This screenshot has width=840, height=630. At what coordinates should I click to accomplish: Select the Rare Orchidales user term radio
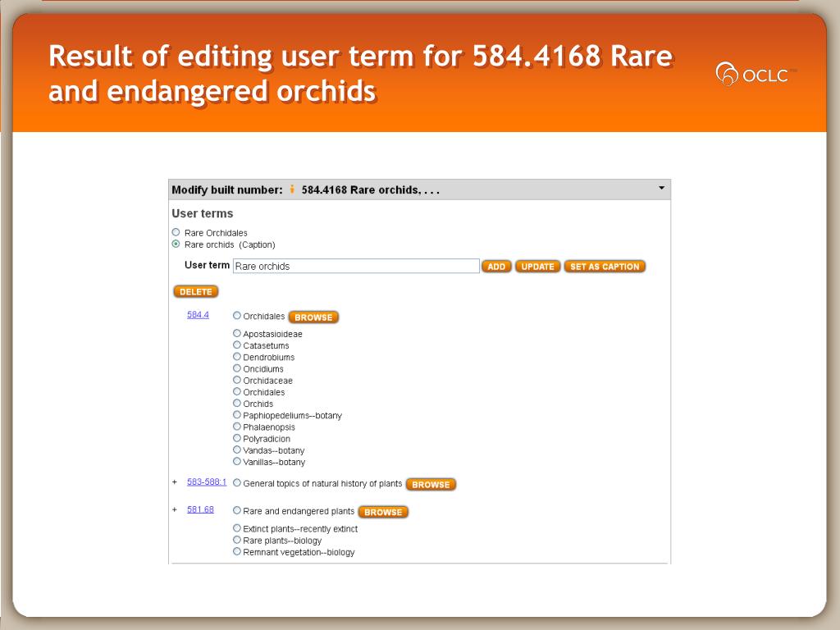pos(176,232)
